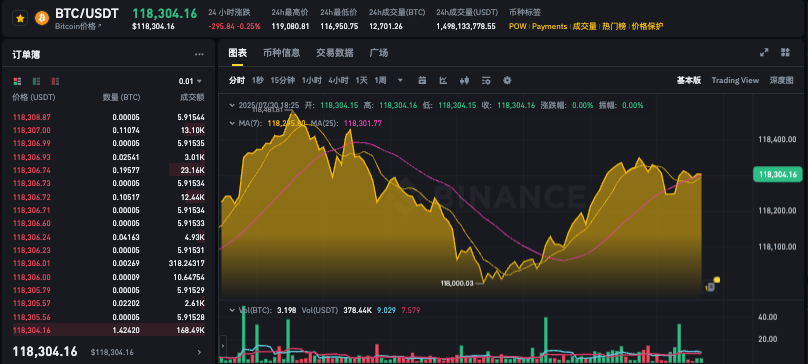Collapse the Vol(BTC) indicator legend
This screenshot has width=808, height=364.
click(232, 310)
